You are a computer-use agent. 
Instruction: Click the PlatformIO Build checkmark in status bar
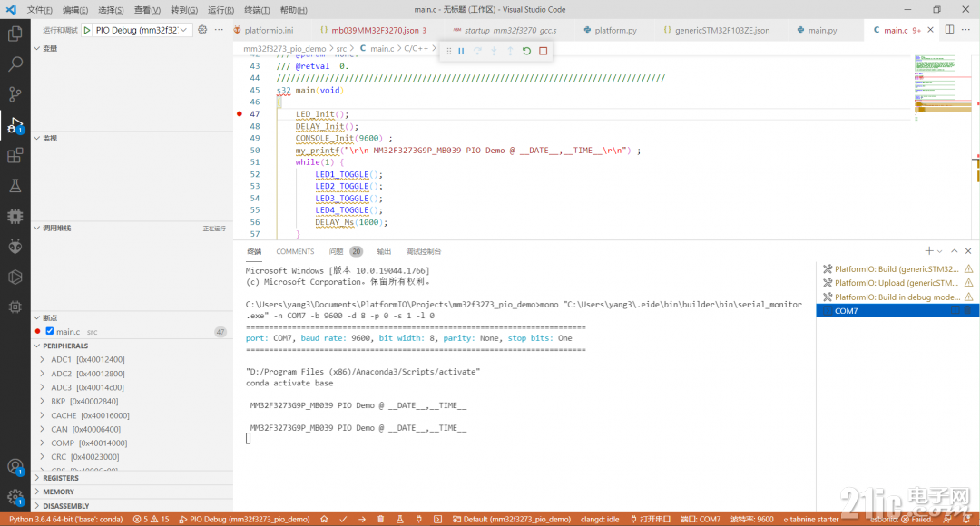(x=343, y=519)
